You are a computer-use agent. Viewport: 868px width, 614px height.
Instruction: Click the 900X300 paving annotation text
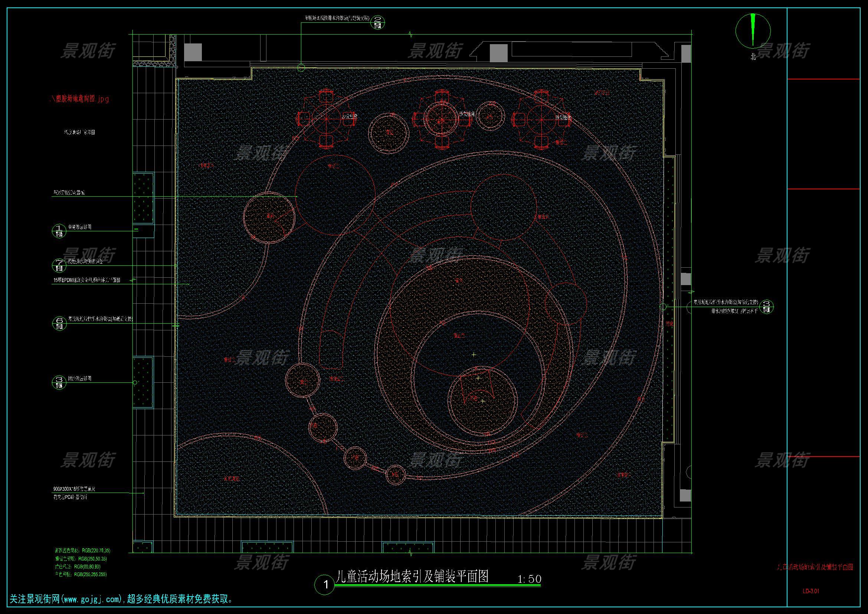74,489
